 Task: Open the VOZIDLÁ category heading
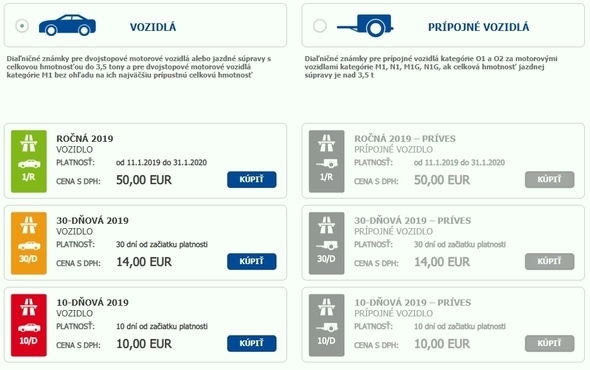pyautogui.click(x=153, y=27)
